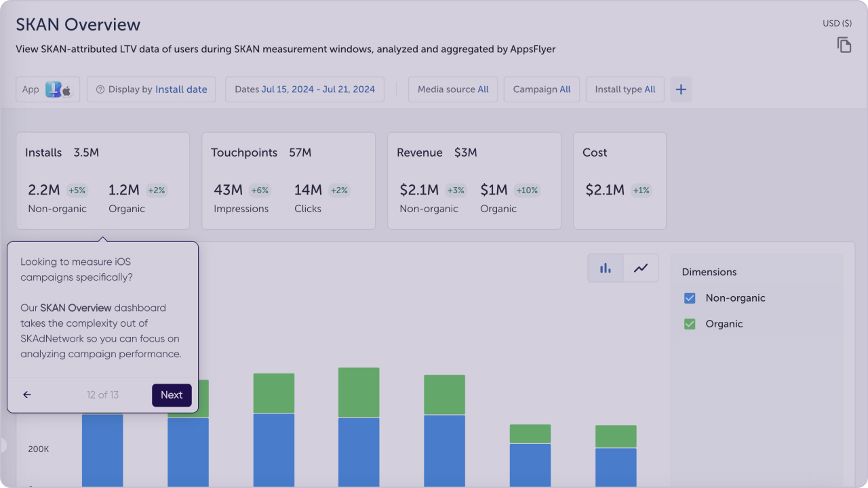
Task: Open the Dates range picker
Action: click(x=304, y=89)
